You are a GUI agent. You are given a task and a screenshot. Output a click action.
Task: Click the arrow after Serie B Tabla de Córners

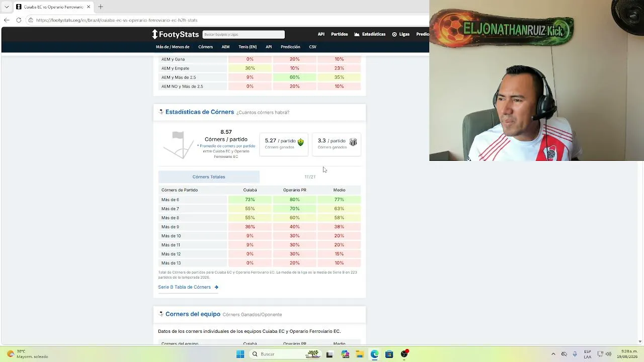point(216,287)
